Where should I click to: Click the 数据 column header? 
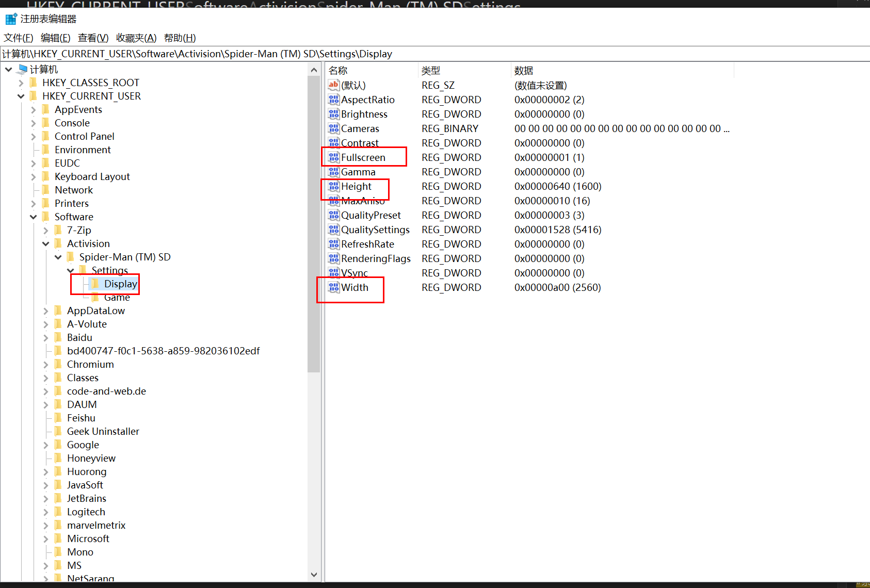click(523, 71)
